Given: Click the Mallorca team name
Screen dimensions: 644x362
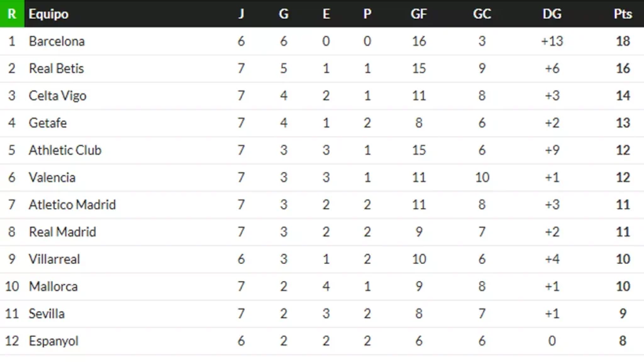Looking at the screenshot, I should point(53,287).
